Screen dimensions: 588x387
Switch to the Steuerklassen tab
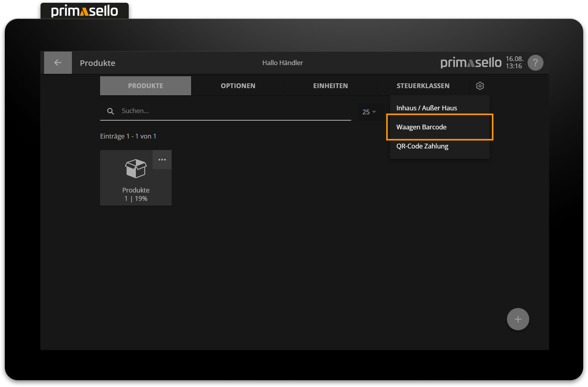click(423, 85)
